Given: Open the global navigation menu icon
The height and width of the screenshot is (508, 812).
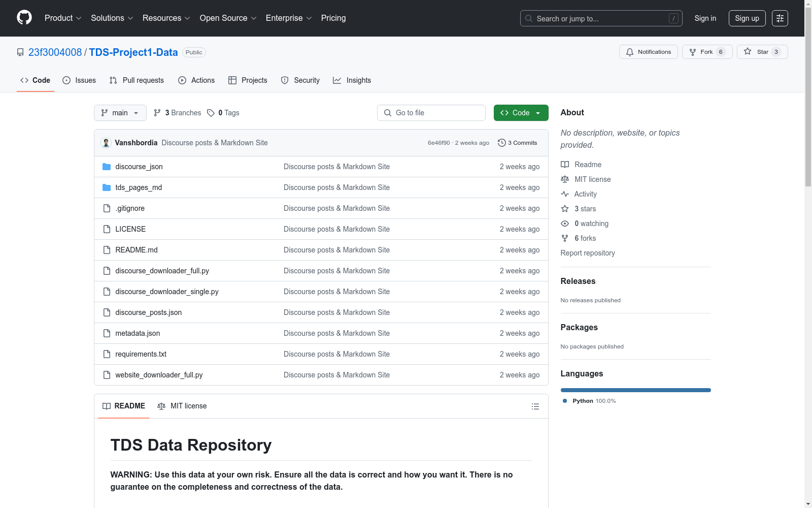Looking at the screenshot, I should (x=780, y=18).
